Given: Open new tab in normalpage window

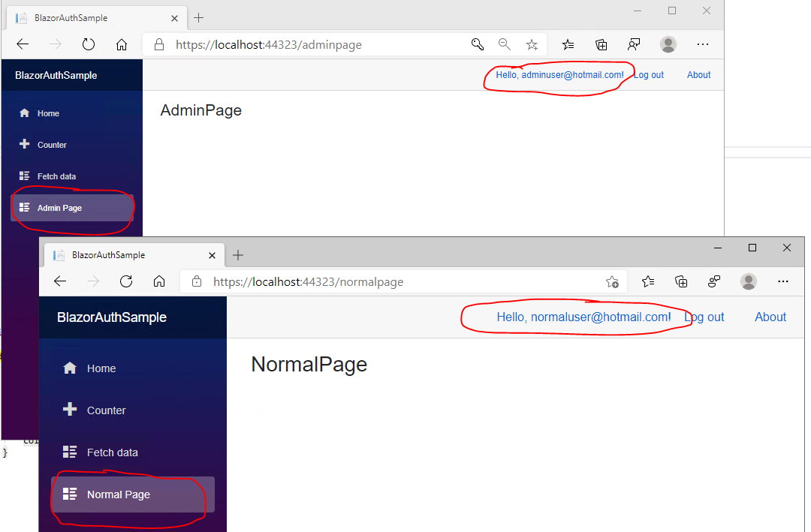Looking at the screenshot, I should 238,255.
